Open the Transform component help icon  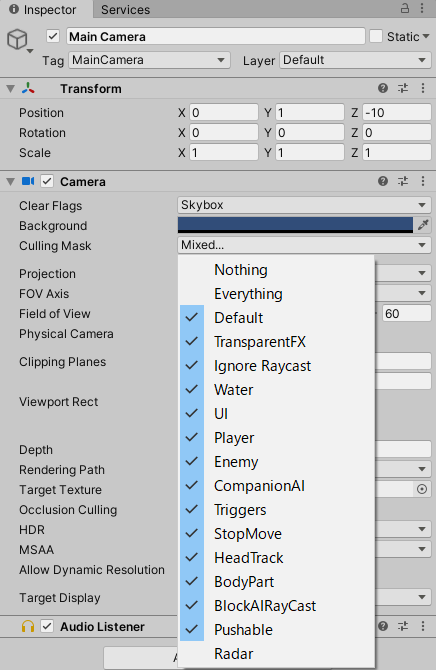coord(383,88)
